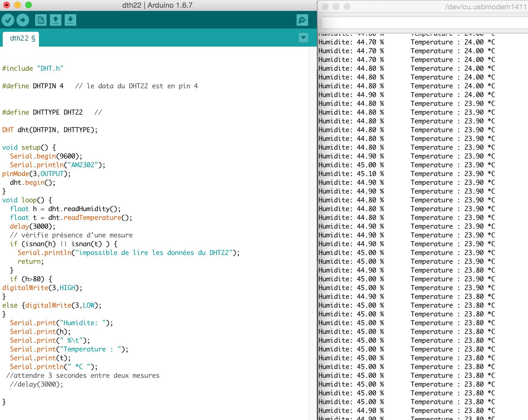Open a sketch with up-arrow icon
528x420 pixels.
point(56,20)
